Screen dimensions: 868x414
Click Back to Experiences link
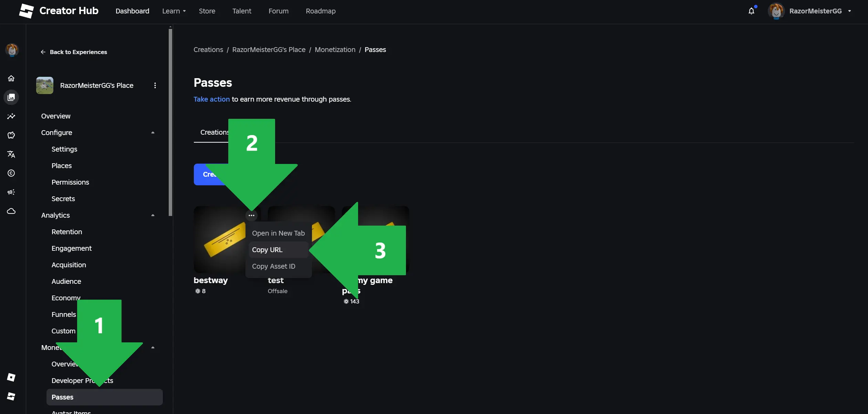tap(79, 52)
